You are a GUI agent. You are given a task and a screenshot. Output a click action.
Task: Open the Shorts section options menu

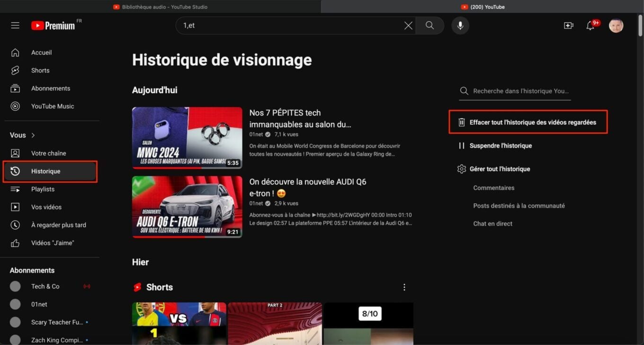pos(404,287)
